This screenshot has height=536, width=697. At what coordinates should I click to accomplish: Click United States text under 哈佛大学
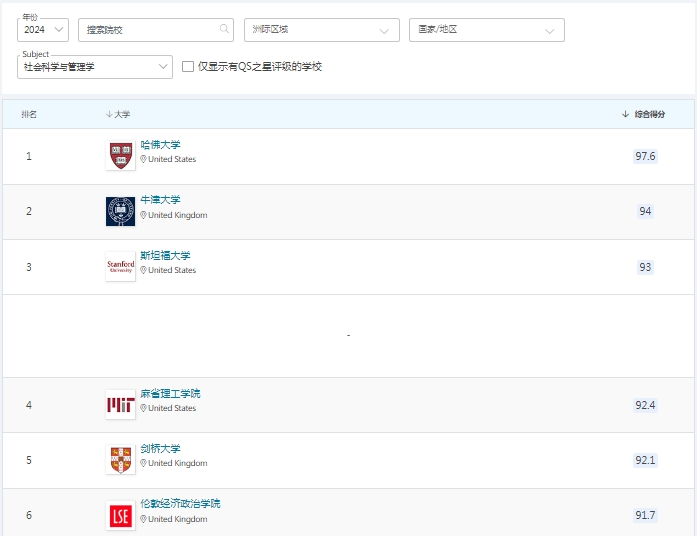pyautogui.click(x=172, y=159)
